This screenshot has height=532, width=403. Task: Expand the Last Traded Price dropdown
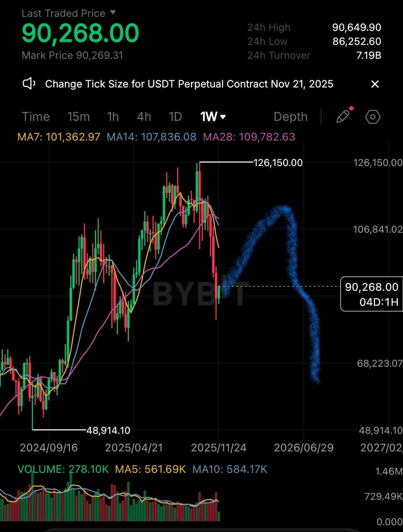tap(113, 13)
